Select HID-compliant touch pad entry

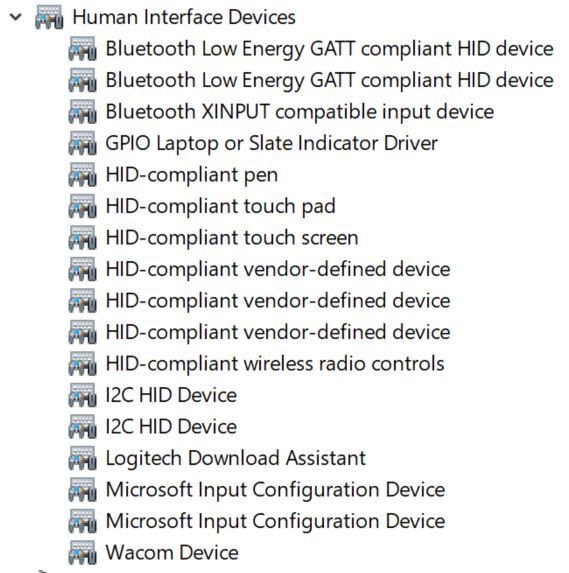(x=220, y=206)
